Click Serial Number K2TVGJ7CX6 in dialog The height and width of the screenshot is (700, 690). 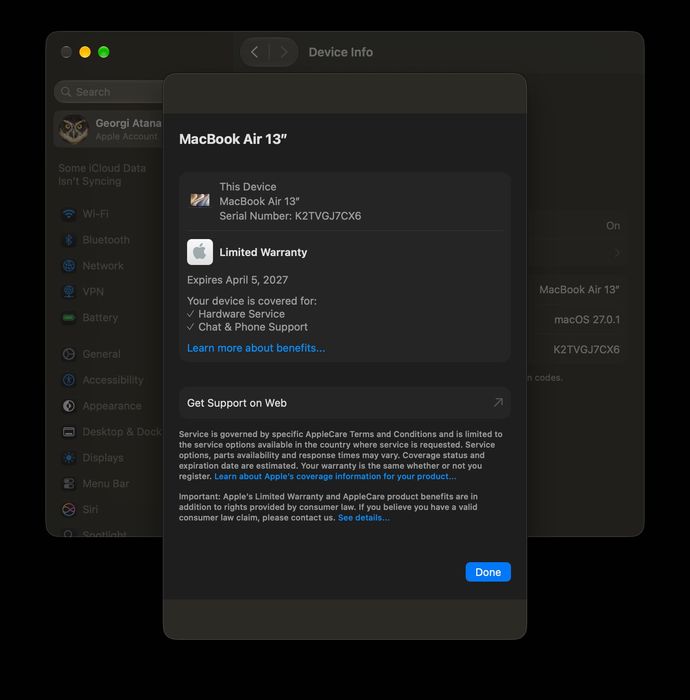pos(290,216)
